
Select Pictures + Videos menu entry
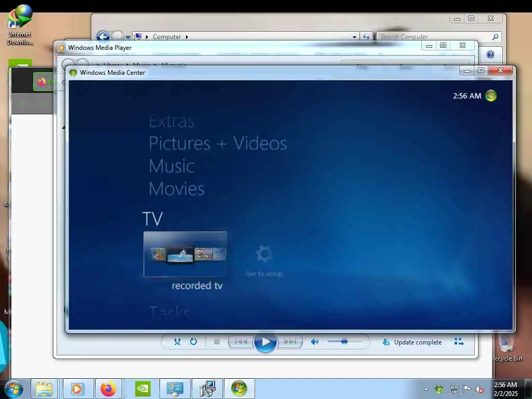click(x=218, y=143)
